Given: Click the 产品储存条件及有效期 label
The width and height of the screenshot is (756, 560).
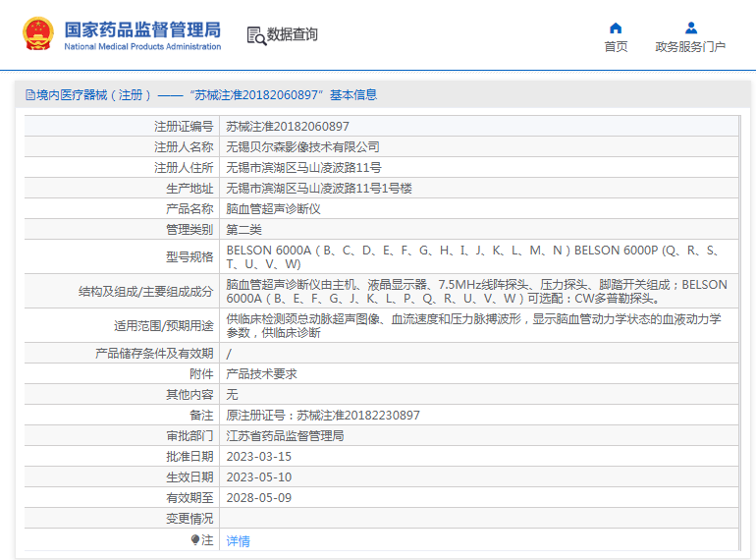Looking at the screenshot, I should coord(154,354).
